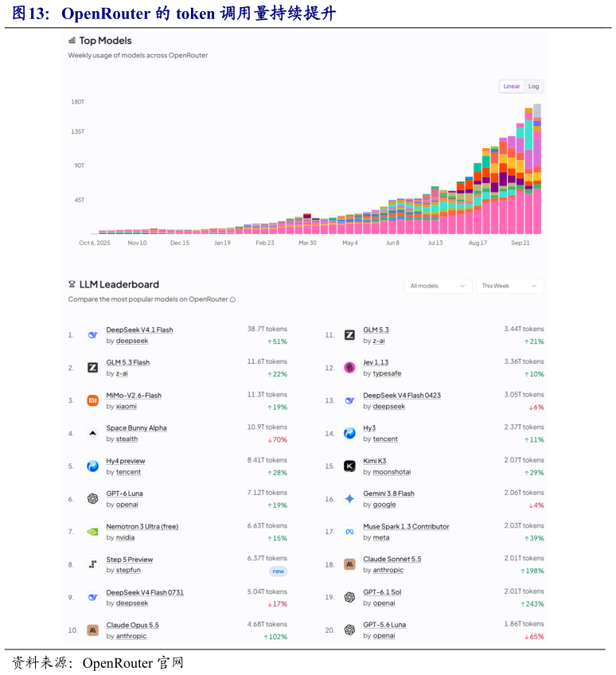Click the Oct 6, 2025 axis label
The image size is (616, 675).
point(95,243)
